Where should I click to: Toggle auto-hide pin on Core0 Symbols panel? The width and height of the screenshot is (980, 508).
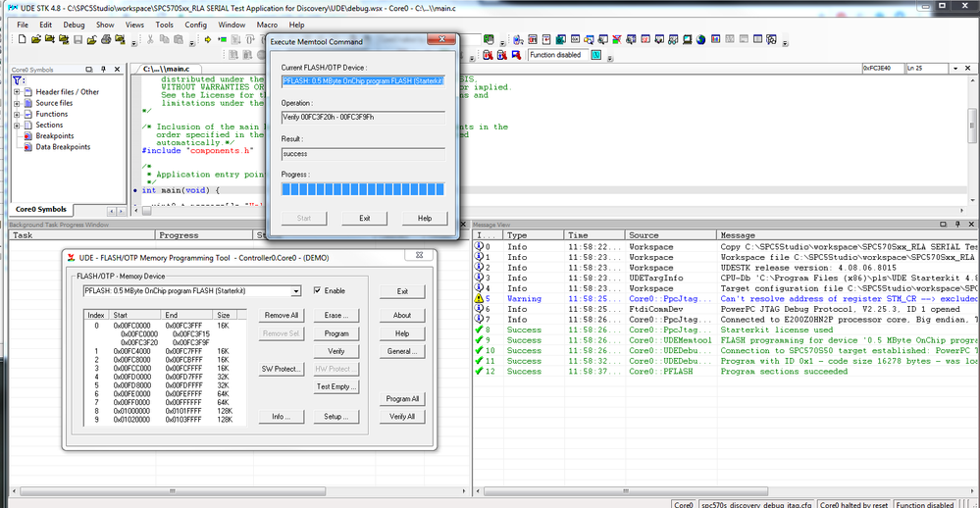103,70
